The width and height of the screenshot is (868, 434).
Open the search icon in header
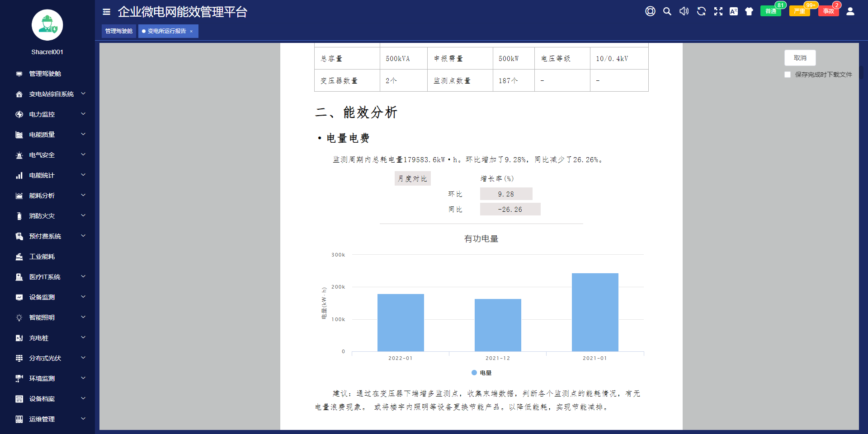click(x=667, y=11)
